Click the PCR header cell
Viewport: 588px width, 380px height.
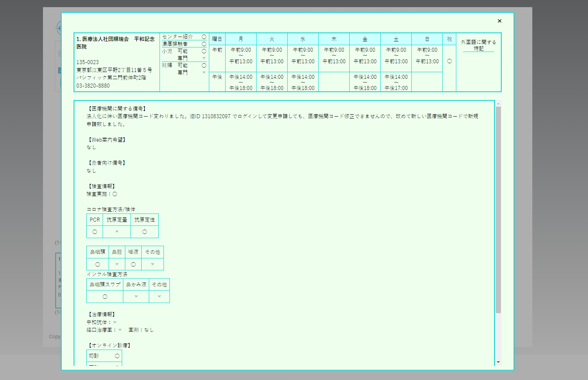(x=95, y=220)
